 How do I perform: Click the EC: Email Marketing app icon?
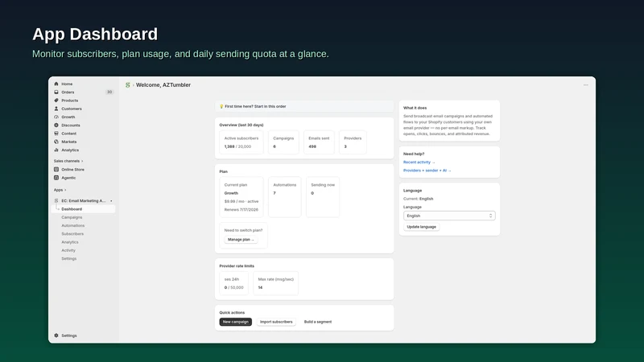(56, 200)
